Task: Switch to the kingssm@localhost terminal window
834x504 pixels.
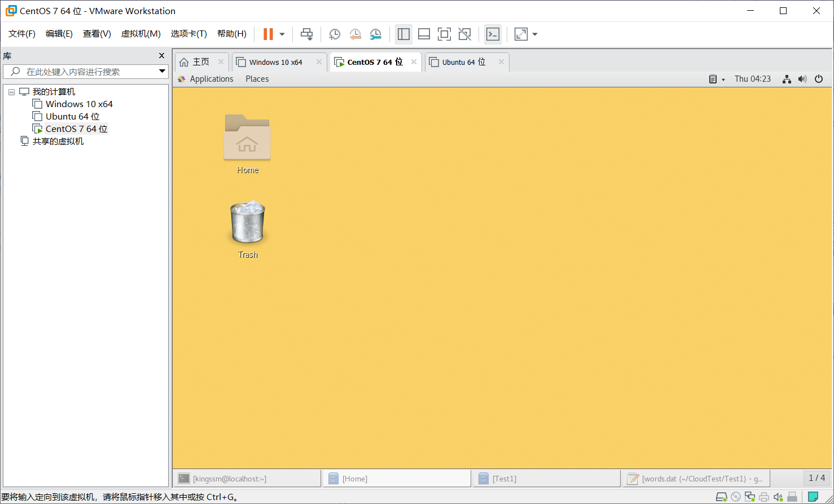Action: point(247,479)
